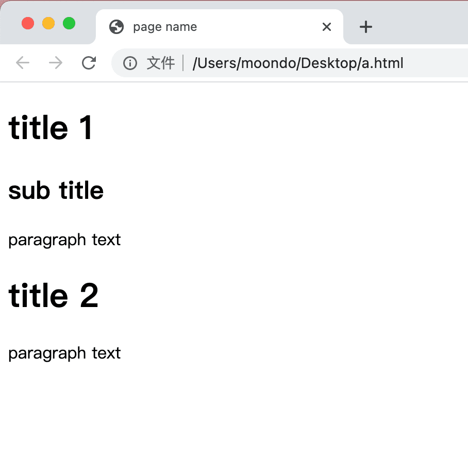Click inside the address bar URL
The width and height of the screenshot is (468, 476).
[298, 63]
